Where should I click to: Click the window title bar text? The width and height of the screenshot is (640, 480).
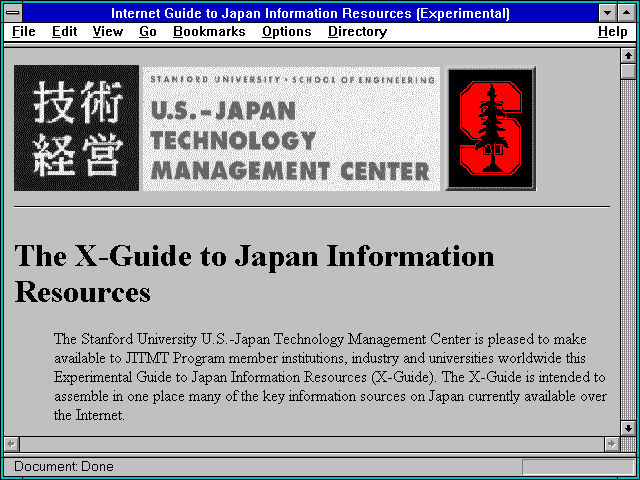tap(310, 13)
